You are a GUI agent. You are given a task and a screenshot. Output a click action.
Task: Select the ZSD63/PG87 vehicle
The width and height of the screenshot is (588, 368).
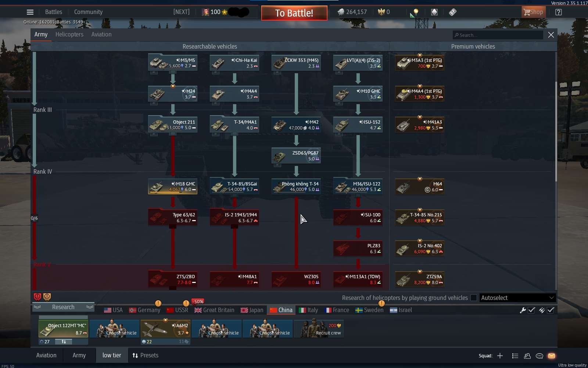296,156
